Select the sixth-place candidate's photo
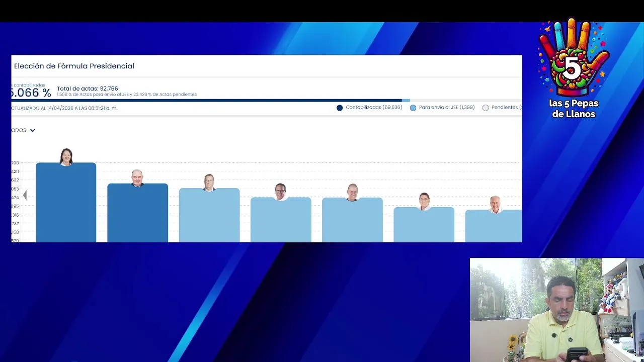Image resolution: width=644 pixels, height=362 pixels. point(424,201)
